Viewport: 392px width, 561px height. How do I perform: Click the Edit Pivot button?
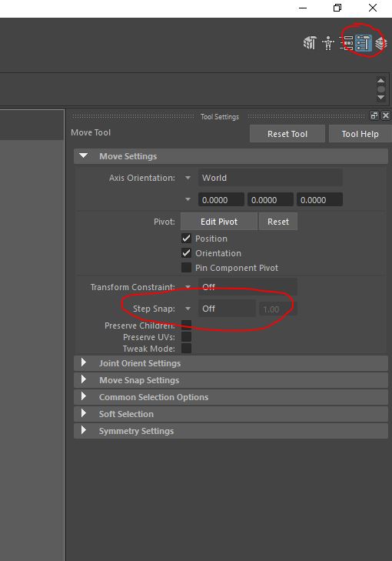[x=219, y=222]
